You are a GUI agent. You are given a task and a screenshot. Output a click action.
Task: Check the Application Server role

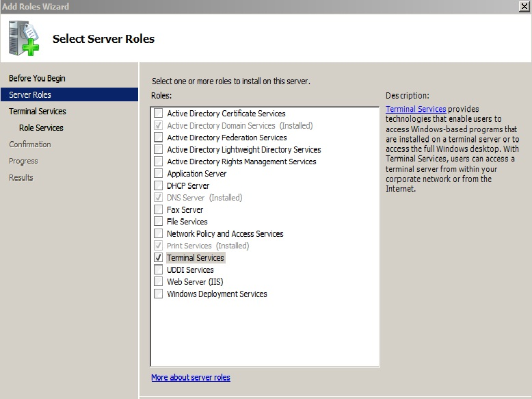point(158,173)
